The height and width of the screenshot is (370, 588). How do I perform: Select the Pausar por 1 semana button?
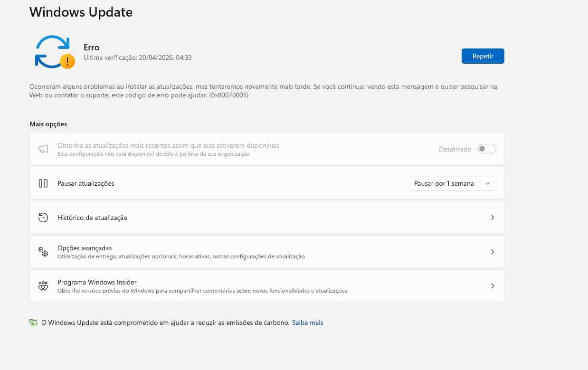coord(444,183)
